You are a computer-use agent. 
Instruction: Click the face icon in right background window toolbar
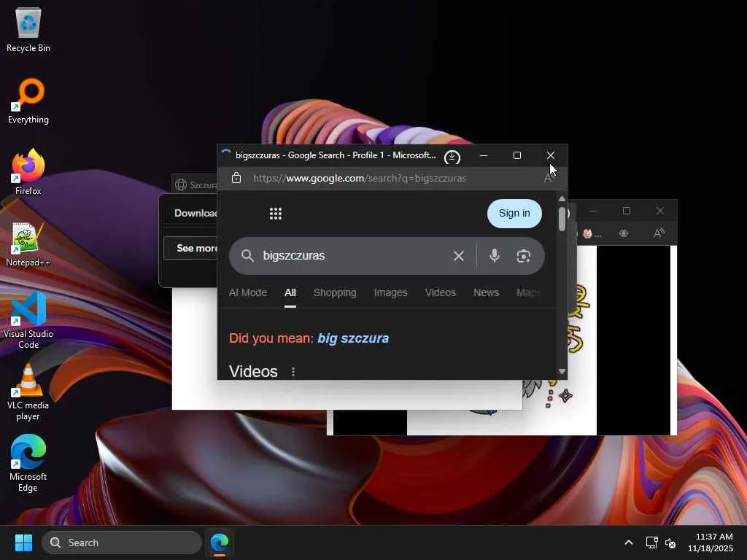pos(587,234)
